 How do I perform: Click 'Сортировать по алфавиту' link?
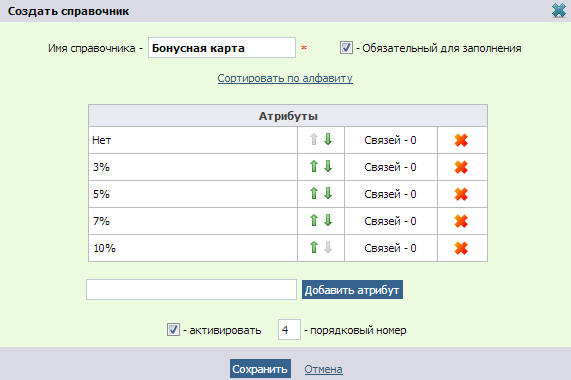285,78
